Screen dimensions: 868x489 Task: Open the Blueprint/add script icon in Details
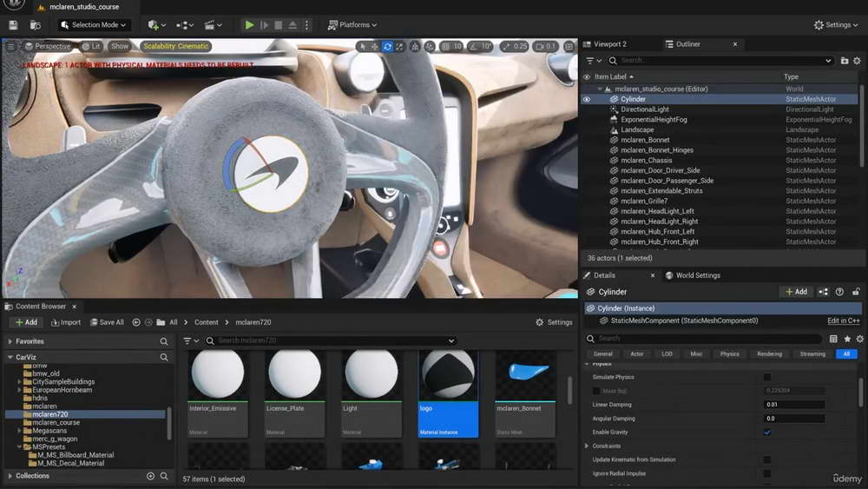pyautogui.click(x=824, y=292)
